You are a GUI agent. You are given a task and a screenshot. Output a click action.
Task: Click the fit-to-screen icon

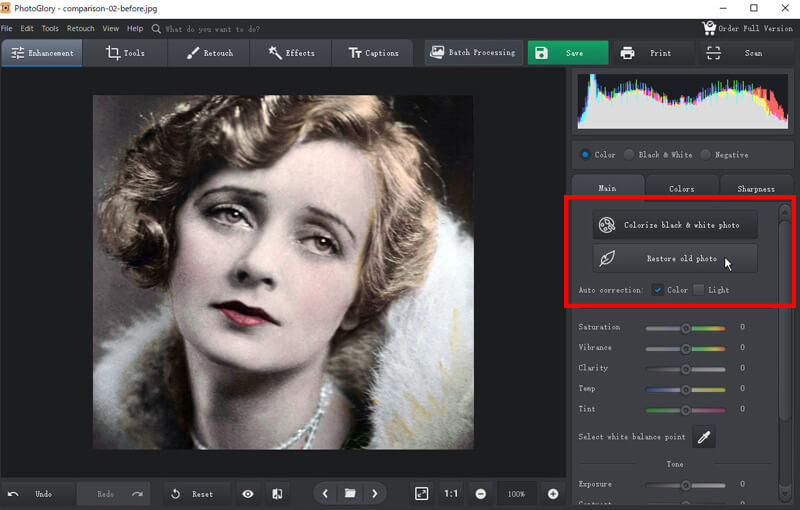422,494
